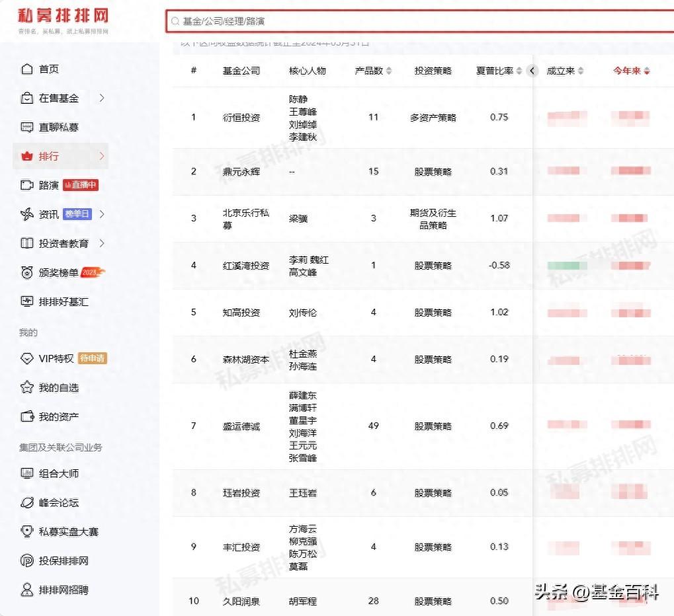Expand the 资讯 submenu arrow
Viewport: 674px width, 616px height.
[102, 214]
